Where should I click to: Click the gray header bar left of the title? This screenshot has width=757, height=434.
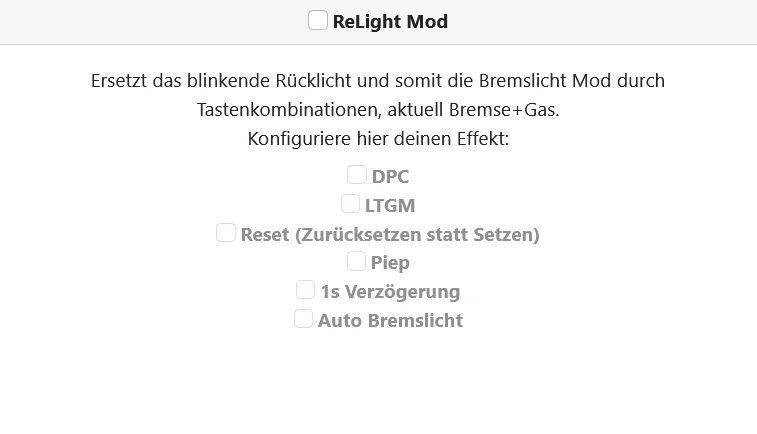[154, 22]
